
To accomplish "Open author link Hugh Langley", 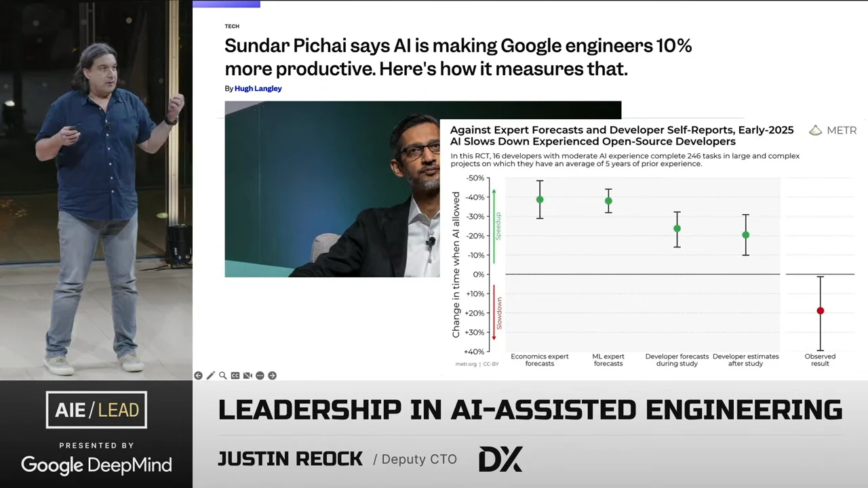I will point(258,89).
